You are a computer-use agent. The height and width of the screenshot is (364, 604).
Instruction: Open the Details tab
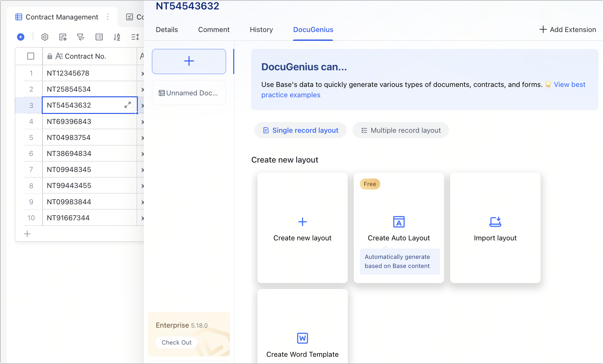pos(167,29)
